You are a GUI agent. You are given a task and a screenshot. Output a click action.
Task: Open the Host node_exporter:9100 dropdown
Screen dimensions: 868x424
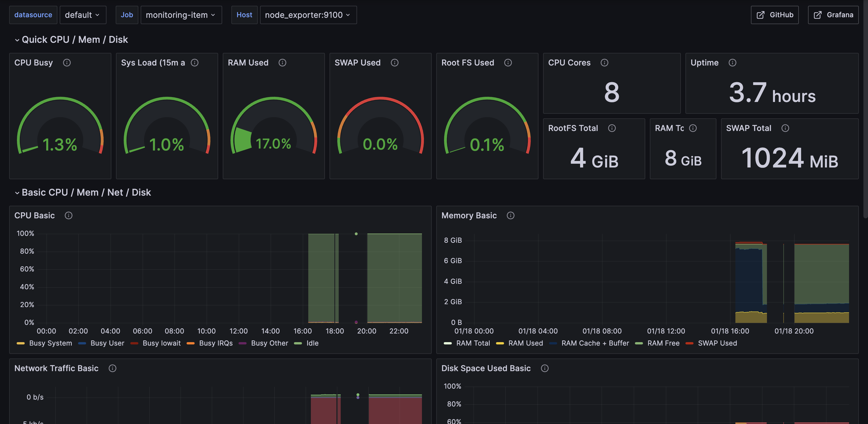(308, 15)
